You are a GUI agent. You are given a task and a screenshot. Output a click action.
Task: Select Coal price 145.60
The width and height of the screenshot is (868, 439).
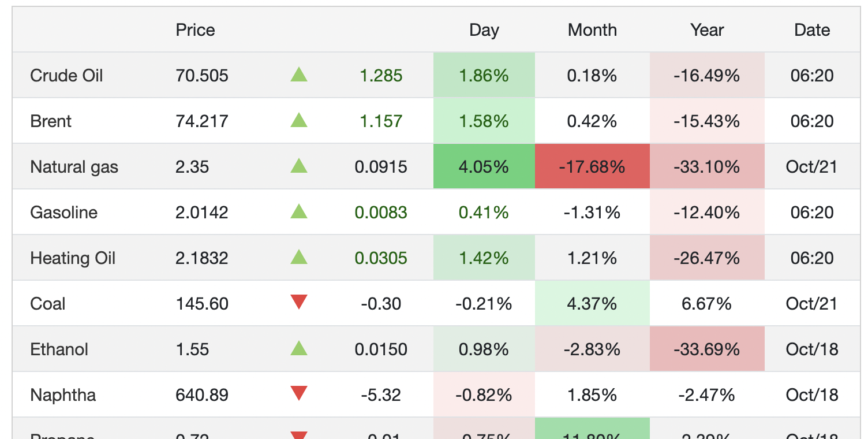coord(202,304)
